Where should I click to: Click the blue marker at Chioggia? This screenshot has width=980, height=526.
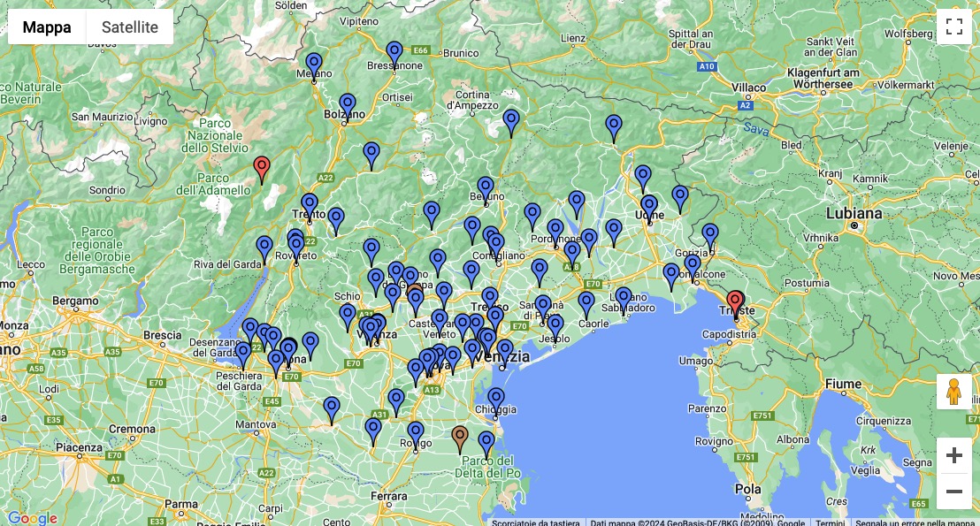496,399
